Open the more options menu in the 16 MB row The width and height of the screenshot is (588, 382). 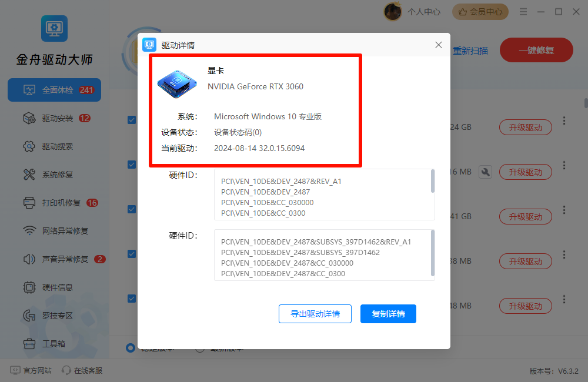tap(564, 165)
